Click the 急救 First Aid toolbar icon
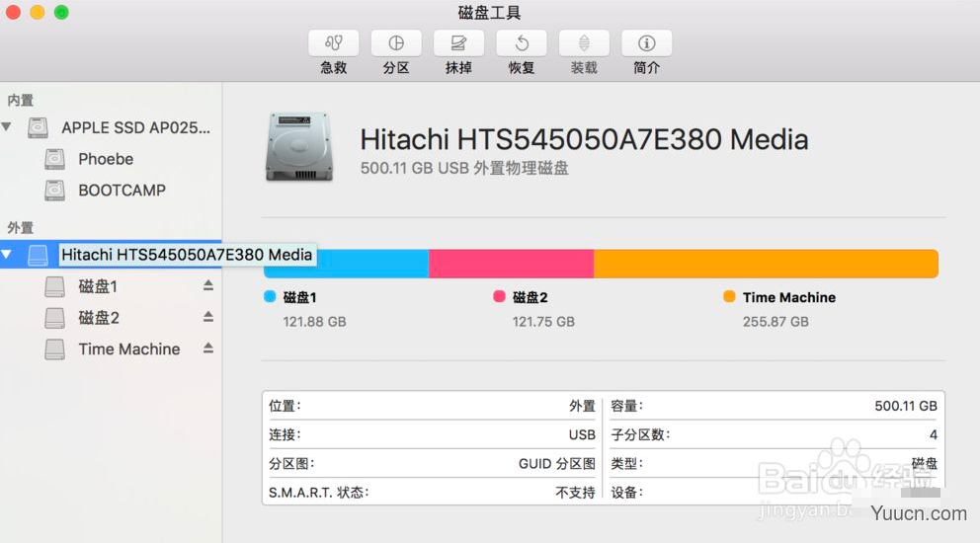This screenshot has height=543, width=980. [334, 42]
